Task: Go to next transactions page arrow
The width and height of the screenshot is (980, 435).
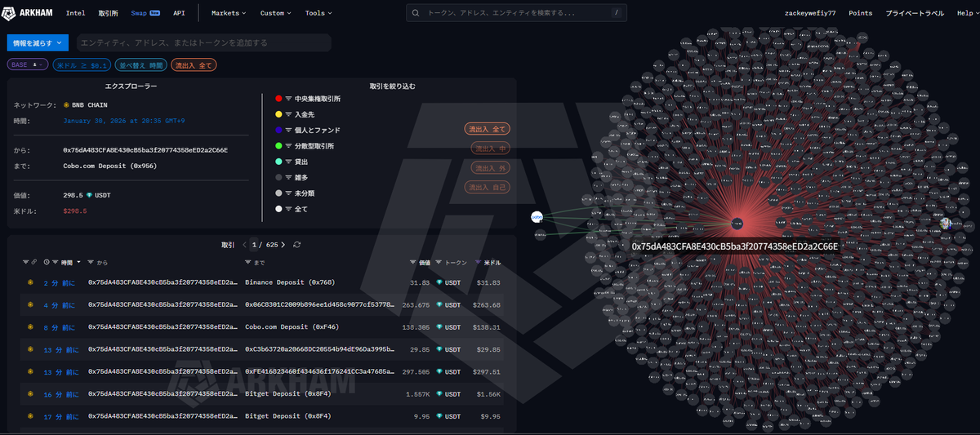Action: click(284, 245)
